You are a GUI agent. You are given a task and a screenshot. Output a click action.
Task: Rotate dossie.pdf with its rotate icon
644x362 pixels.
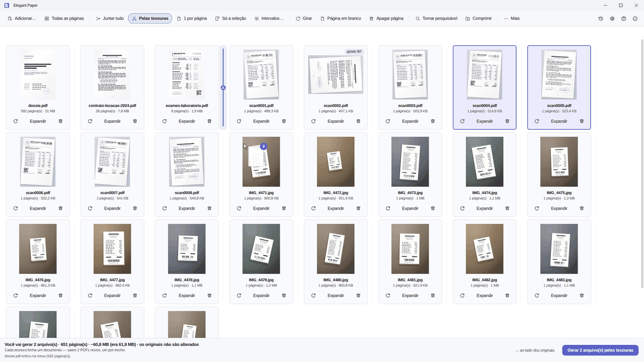point(16,121)
